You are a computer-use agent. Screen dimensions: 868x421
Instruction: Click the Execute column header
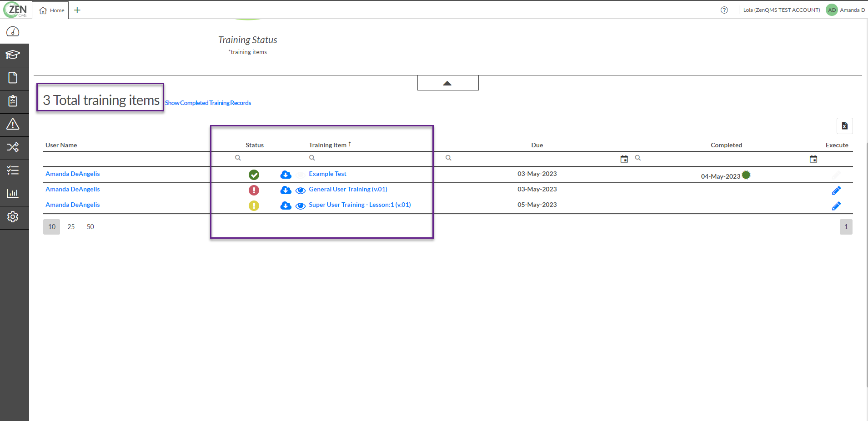837,145
